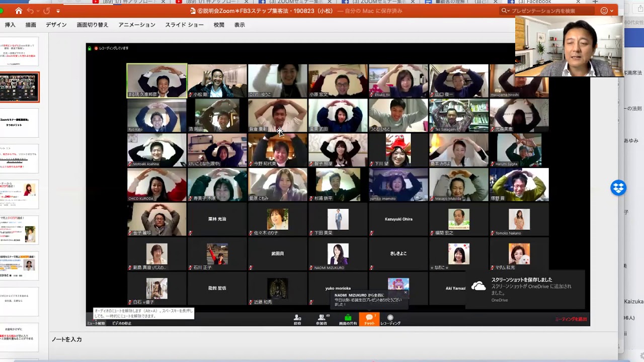Select the 表示 ribbon tab
Viewport: 644px width, 362px height.
click(x=239, y=25)
